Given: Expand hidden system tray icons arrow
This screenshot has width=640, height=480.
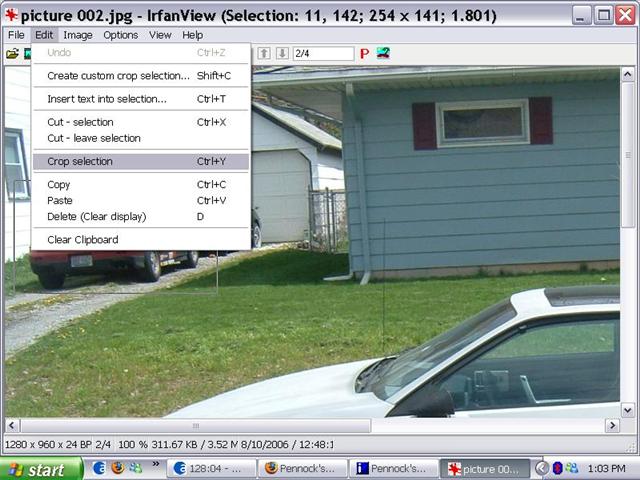Looking at the screenshot, I should click(541, 468).
